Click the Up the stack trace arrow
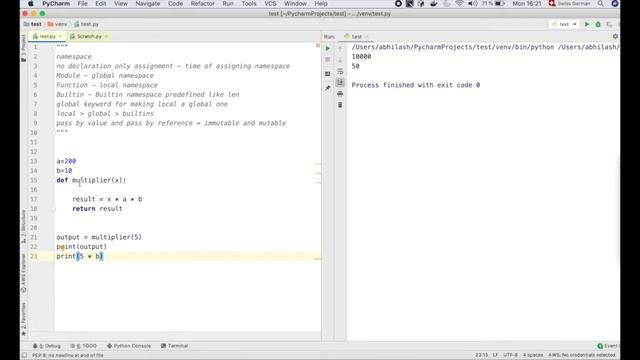Screen dimensions: 640x360 click(340, 49)
